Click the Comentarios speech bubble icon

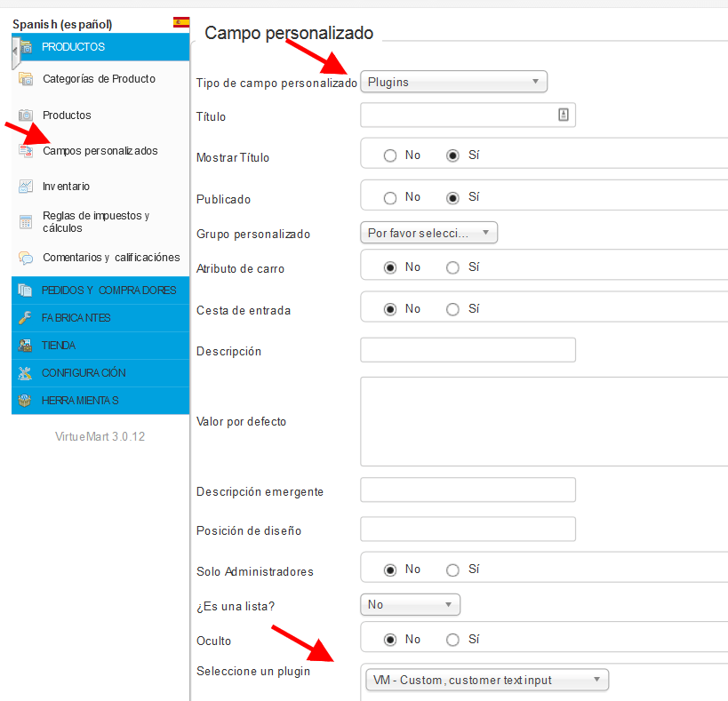[26, 258]
